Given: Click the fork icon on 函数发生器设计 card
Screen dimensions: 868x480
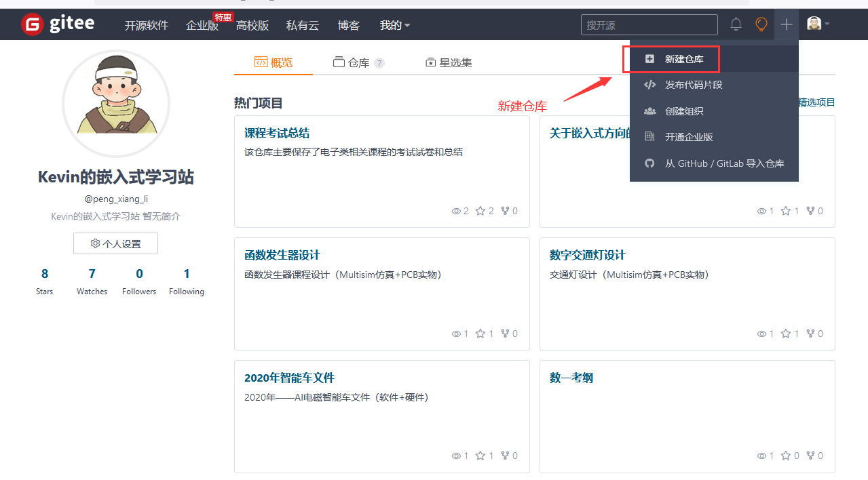Looking at the screenshot, I should click(x=505, y=334).
